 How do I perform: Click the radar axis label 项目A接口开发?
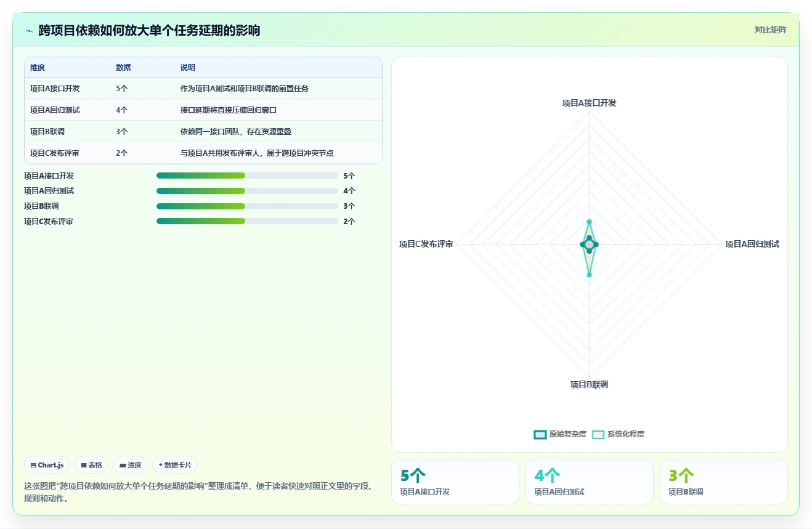[x=589, y=103]
